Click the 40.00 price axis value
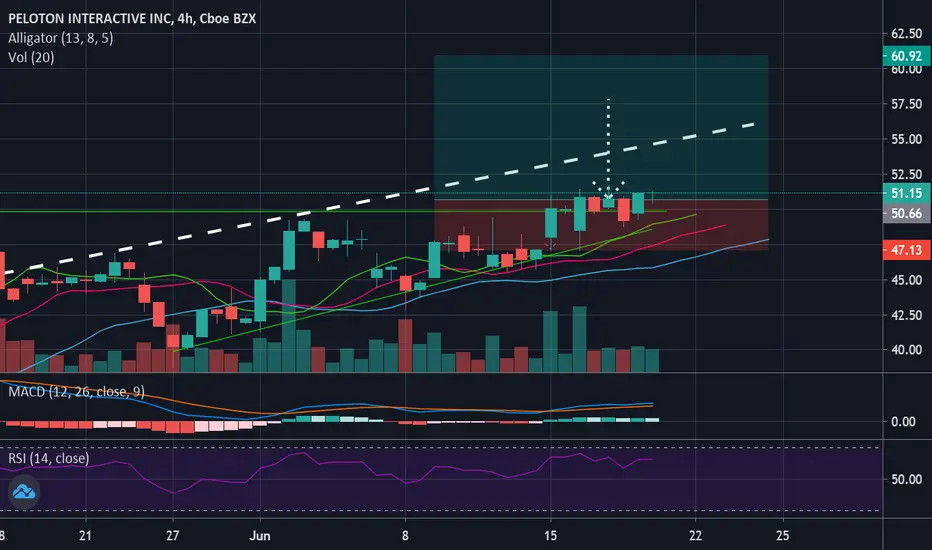The width and height of the screenshot is (932, 550). [x=906, y=350]
